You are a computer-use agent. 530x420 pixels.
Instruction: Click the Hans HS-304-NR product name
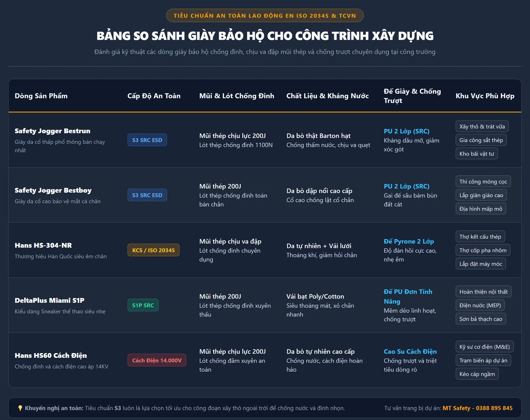pyautogui.click(x=43, y=245)
